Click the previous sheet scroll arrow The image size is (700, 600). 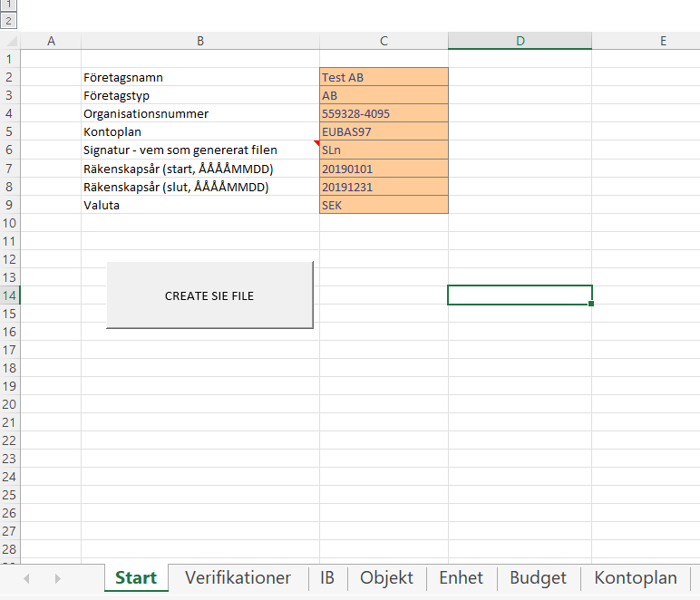tap(26, 578)
